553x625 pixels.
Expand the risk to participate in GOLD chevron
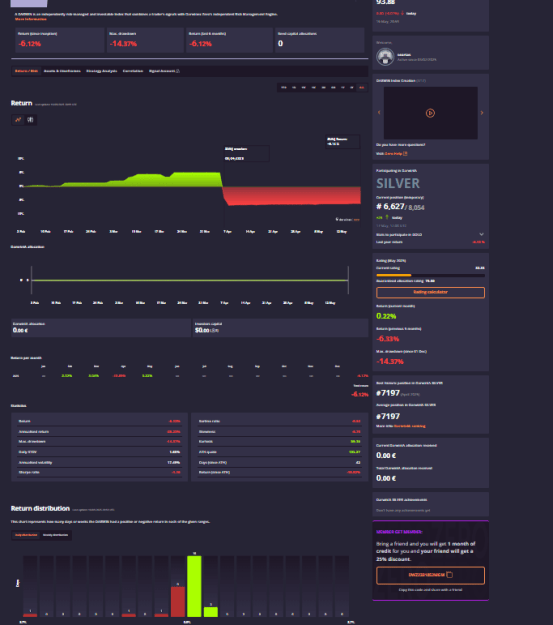point(481,234)
